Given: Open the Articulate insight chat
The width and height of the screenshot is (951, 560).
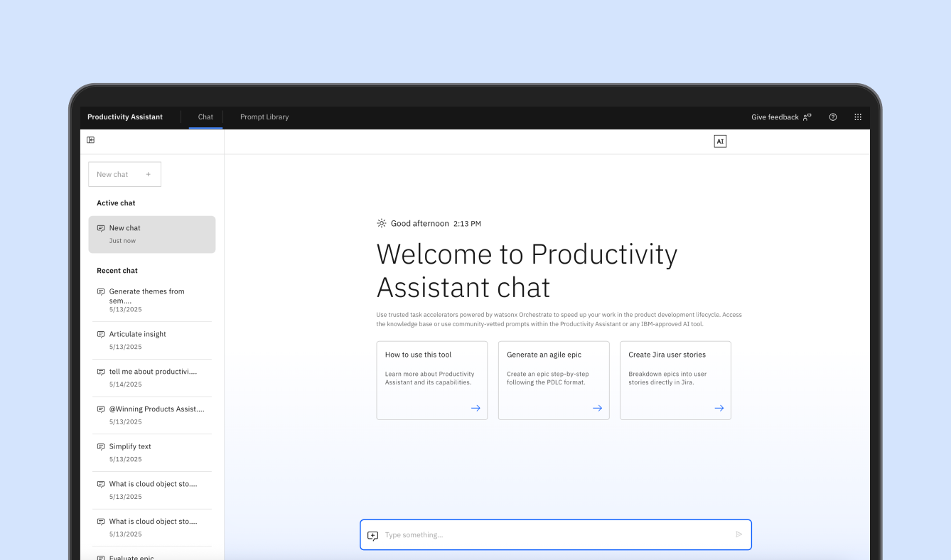Looking at the screenshot, I should [x=152, y=340].
